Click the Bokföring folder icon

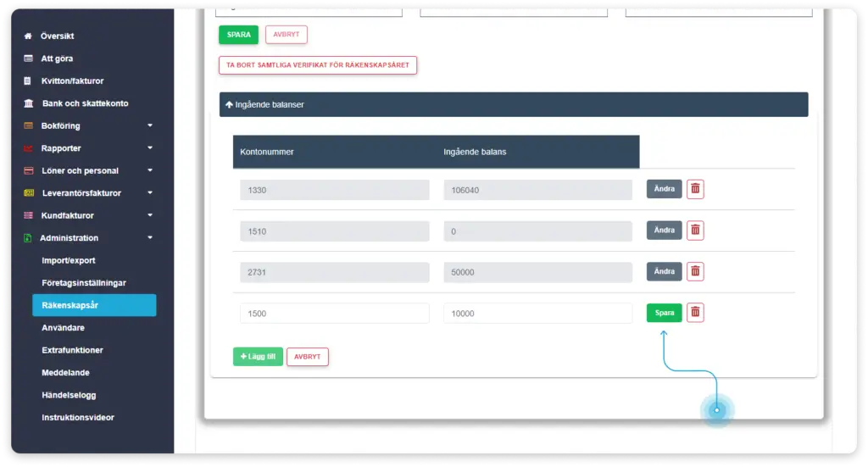pos(28,125)
